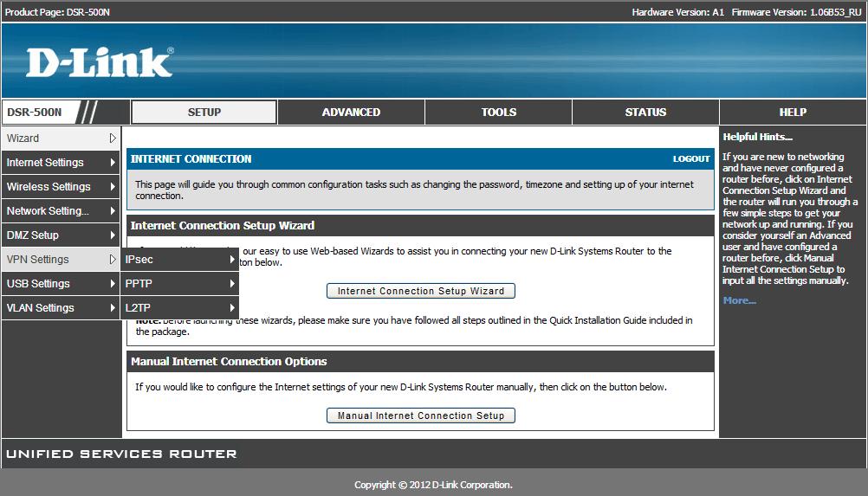The width and height of the screenshot is (868, 496).
Task: Click the Manual Internet Connection Setup button
Action: coord(421,415)
